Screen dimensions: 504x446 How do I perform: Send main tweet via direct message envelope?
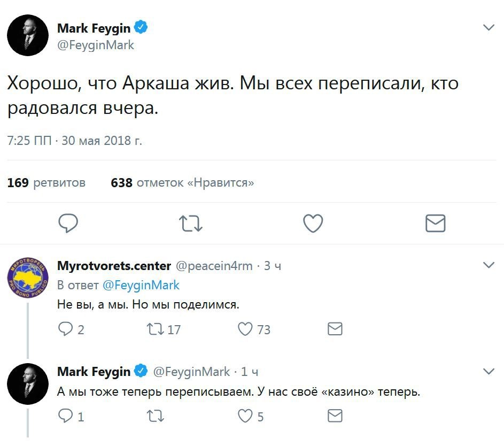[x=435, y=223]
